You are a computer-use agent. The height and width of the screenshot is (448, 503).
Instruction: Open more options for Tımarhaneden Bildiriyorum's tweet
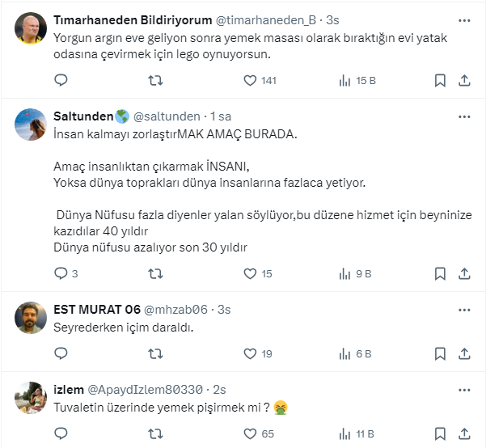point(464,20)
